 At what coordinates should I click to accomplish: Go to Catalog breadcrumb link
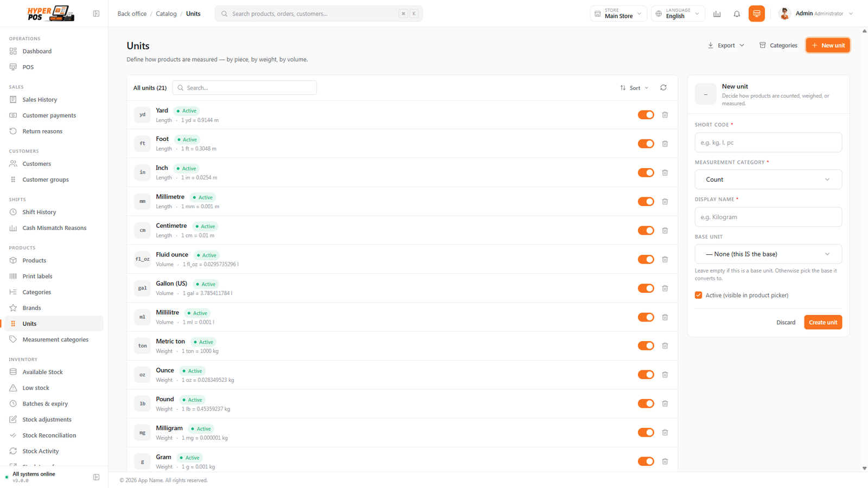click(166, 14)
